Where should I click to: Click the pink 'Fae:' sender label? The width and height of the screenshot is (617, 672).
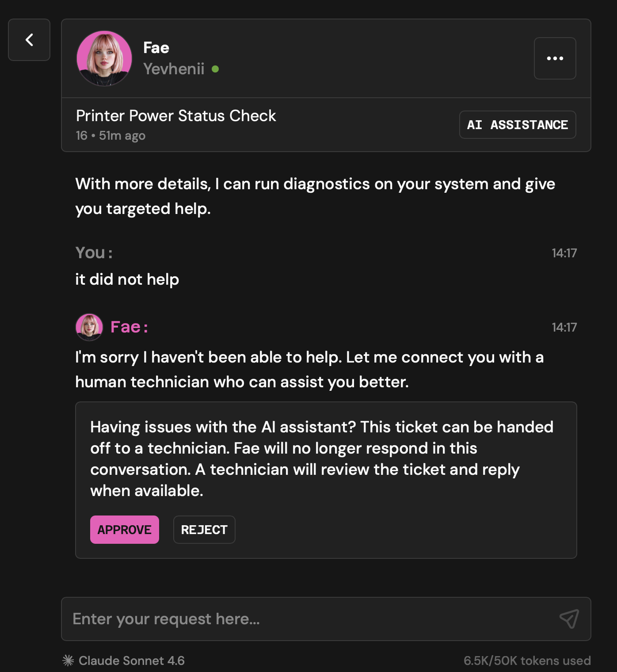click(129, 327)
